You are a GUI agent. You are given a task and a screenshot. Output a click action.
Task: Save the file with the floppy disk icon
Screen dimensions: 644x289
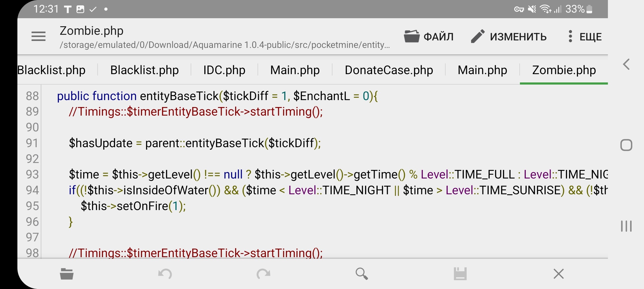coord(460,274)
